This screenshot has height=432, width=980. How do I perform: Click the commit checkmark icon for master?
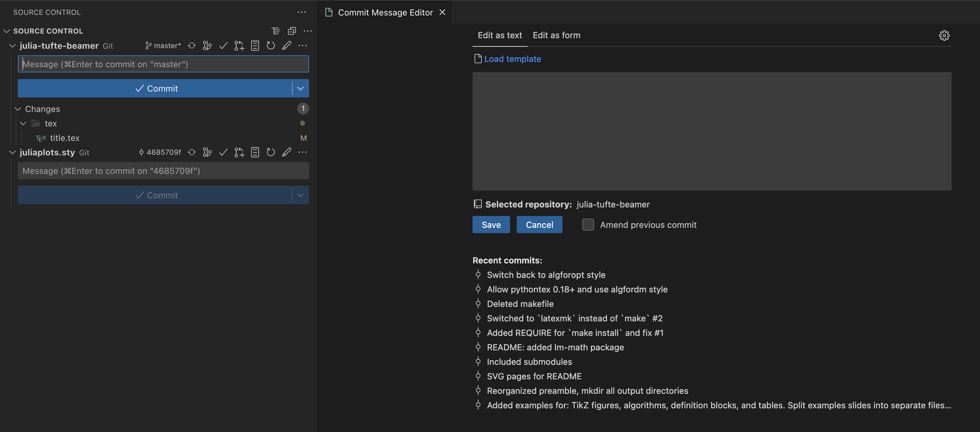223,45
